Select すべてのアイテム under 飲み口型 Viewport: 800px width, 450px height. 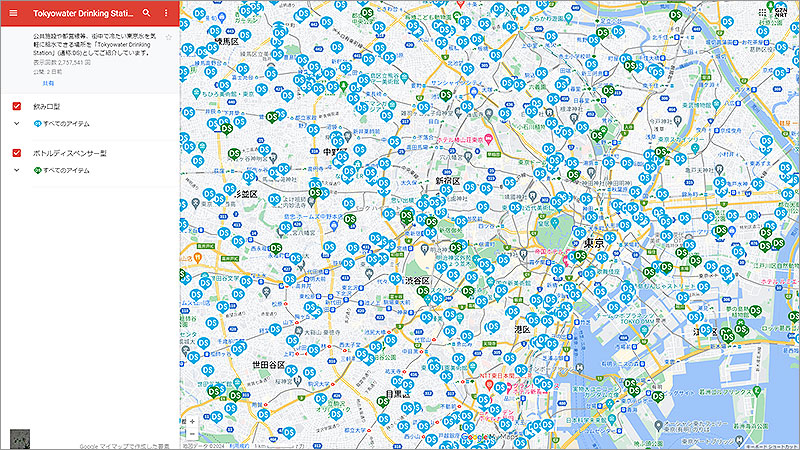pos(66,123)
